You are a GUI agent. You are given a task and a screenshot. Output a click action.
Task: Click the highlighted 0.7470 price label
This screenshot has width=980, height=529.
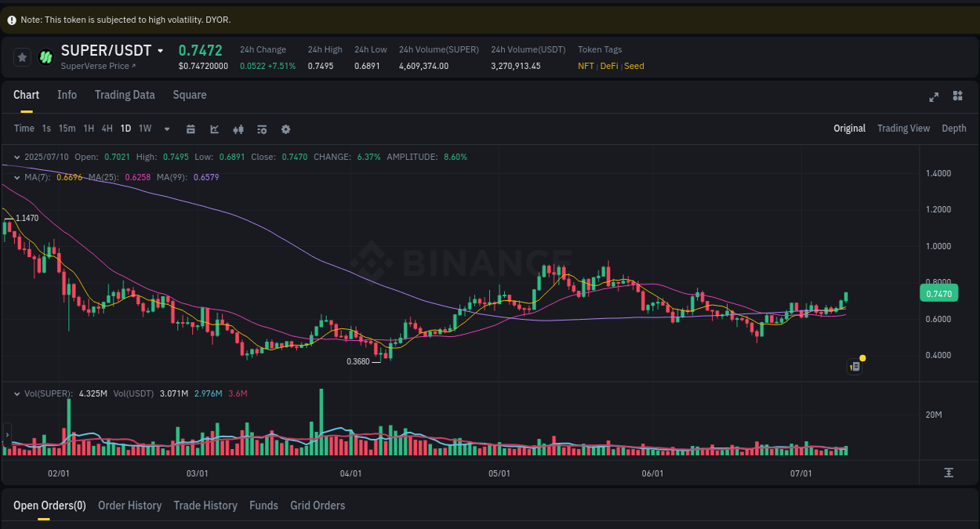pyautogui.click(x=938, y=292)
